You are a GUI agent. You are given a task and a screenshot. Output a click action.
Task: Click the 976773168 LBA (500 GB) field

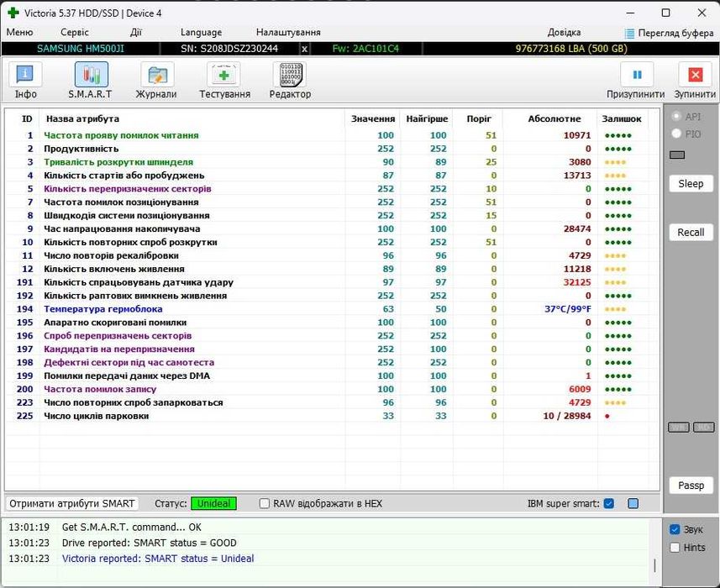pos(571,49)
